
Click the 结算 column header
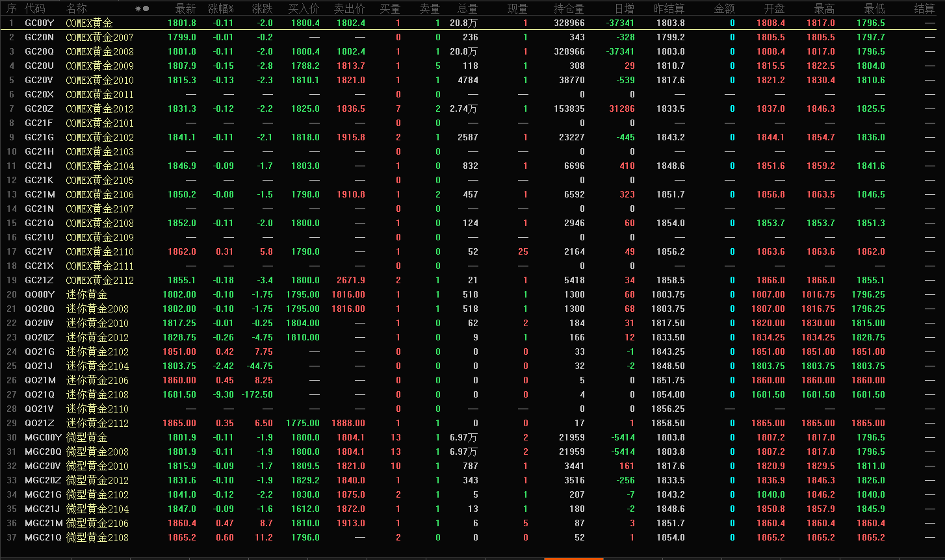pyautogui.click(x=925, y=8)
